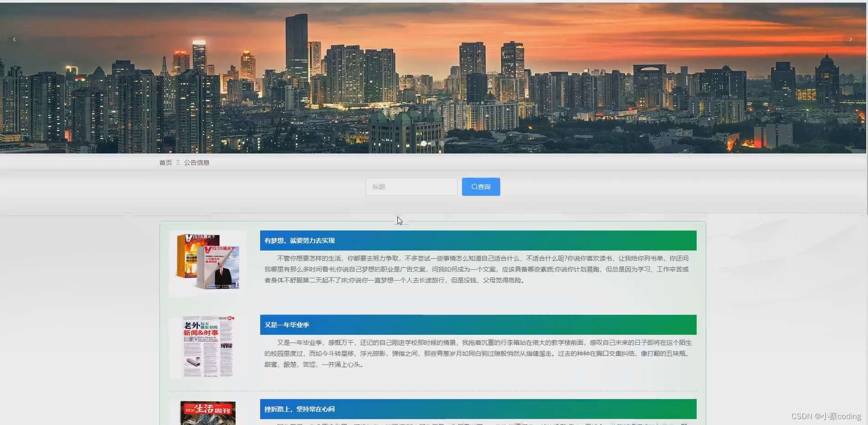Advance to the next banner slide

coord(850,40)
